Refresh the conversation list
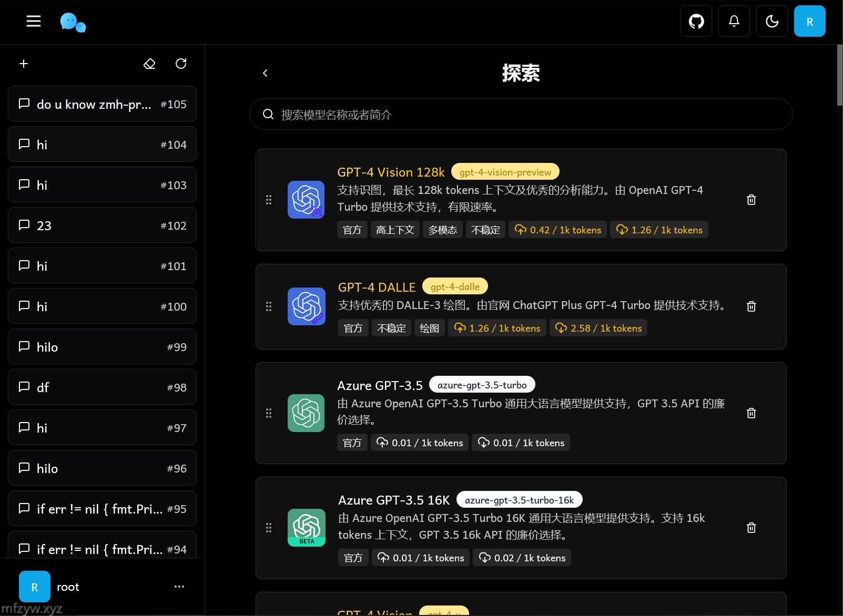 pos(181,64)
